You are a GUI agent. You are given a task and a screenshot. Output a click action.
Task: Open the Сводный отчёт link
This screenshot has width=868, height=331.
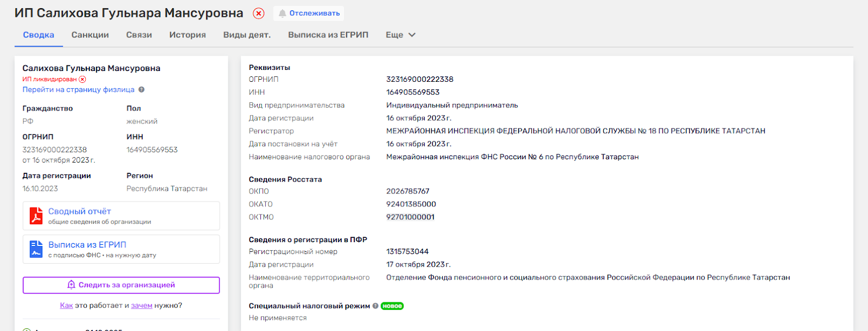[80, 211]
